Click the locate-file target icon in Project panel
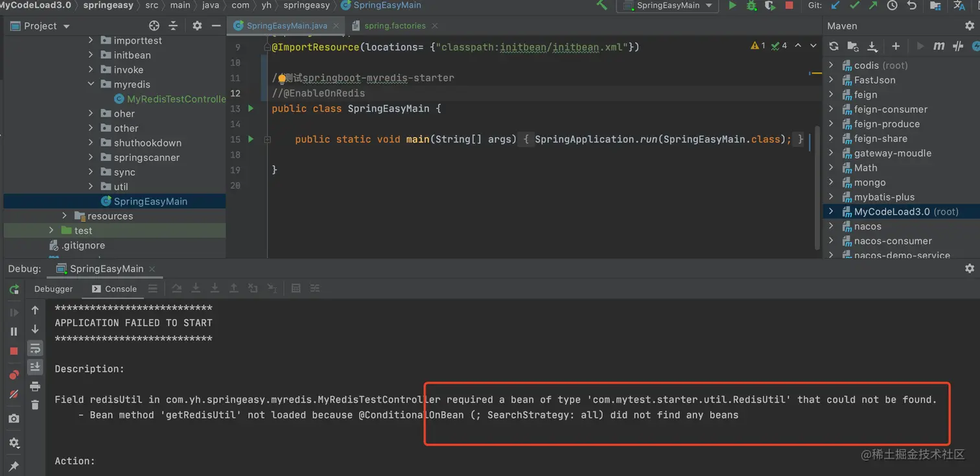980x476 pixels. click(x=154, y=26)
